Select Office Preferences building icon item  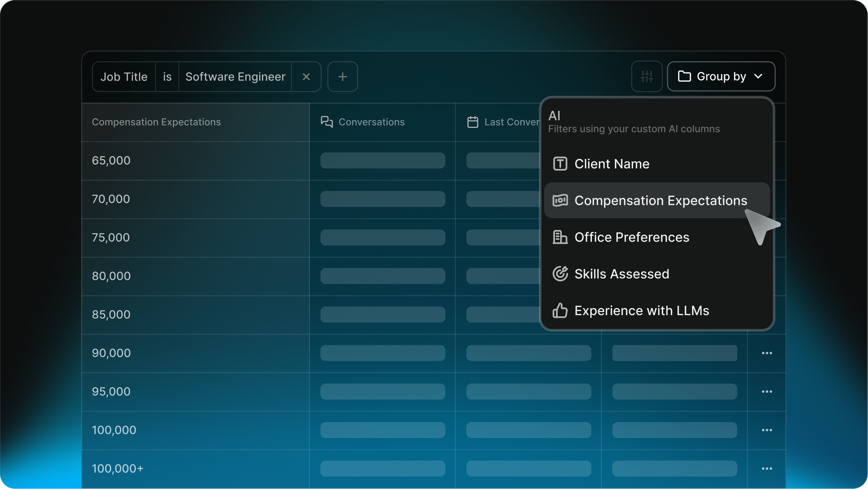631,237
